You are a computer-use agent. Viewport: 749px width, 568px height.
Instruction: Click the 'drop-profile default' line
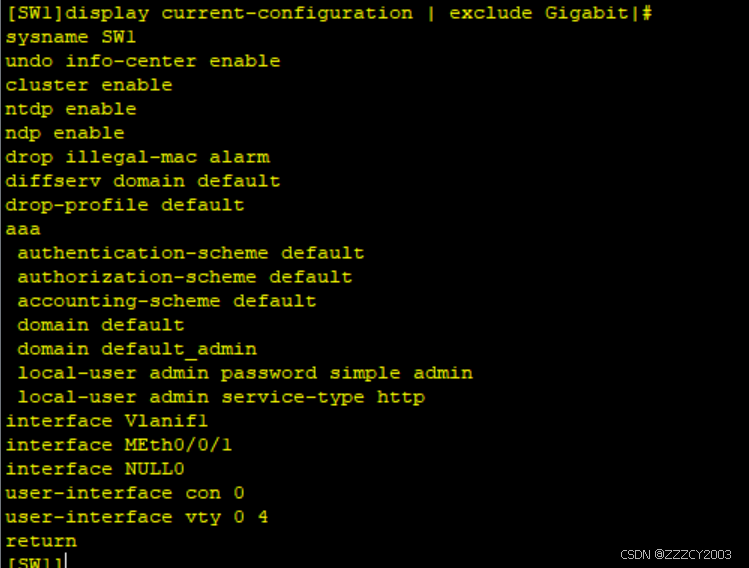click(124, 205)
